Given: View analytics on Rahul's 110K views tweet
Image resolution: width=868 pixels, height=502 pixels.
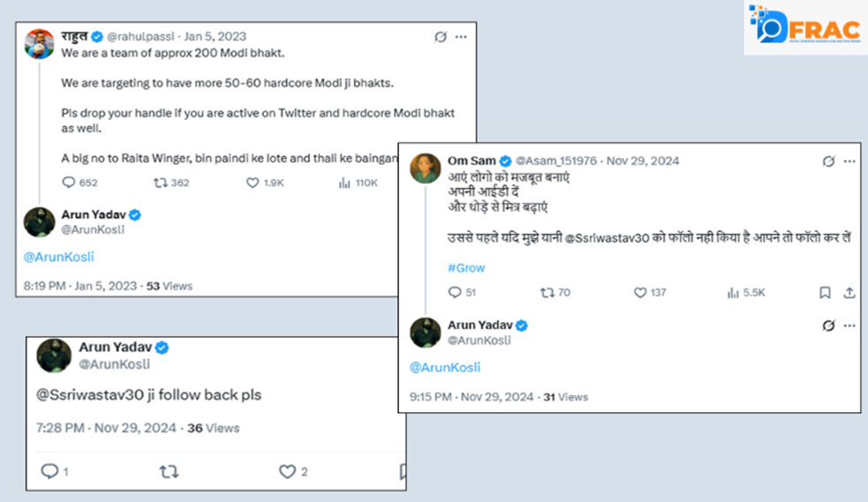Looking at the screenshot, I should [x=345, y=183].
